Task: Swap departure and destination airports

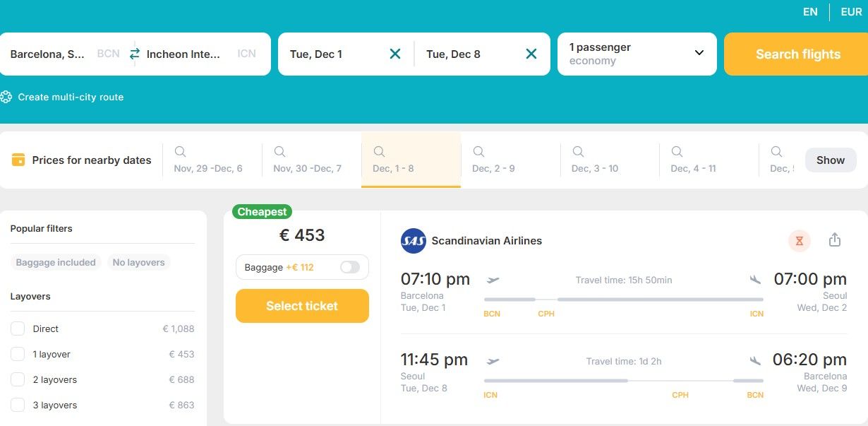Action: [133, 53]
